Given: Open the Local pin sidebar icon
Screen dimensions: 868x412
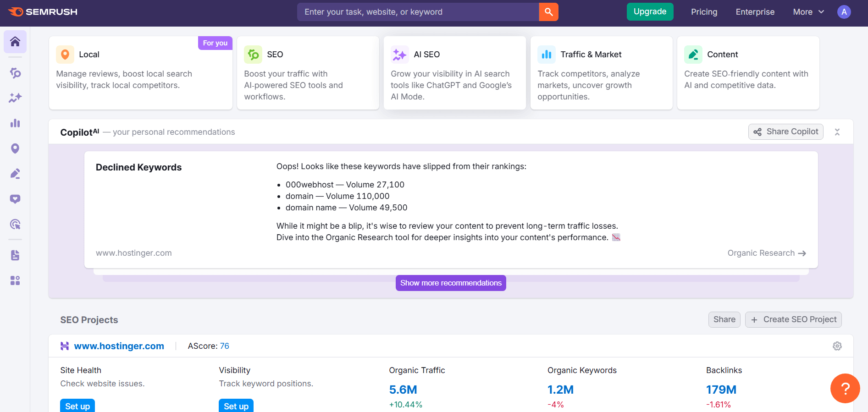Looking at the screenshot, I should (15, 148).
